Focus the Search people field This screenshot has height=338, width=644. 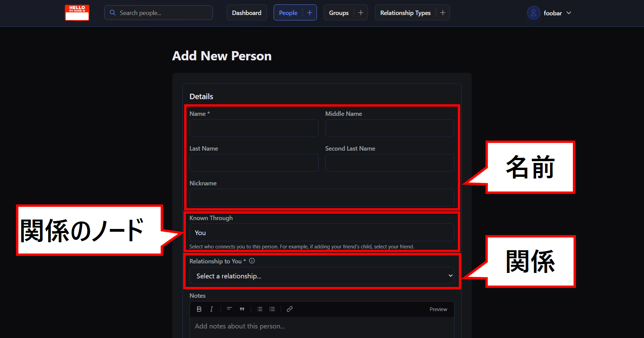click(163, 13)
